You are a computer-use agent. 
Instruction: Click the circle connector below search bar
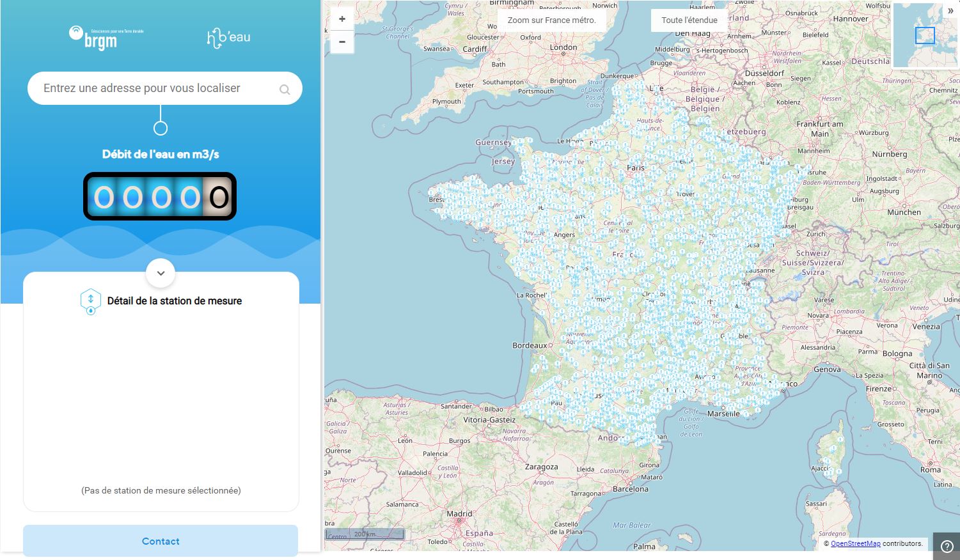[161, 128]
